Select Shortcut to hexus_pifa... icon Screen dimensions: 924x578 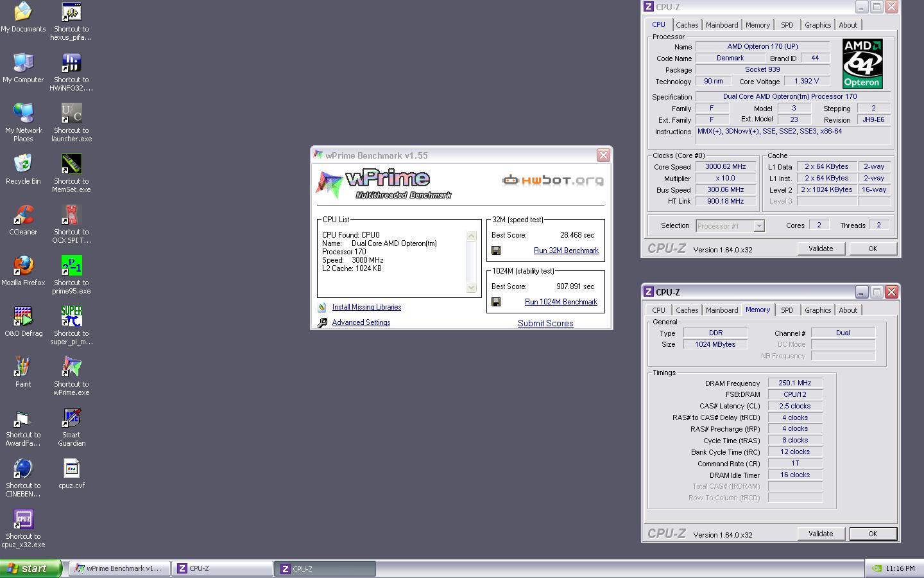pyautogui.click(x=71, y=22)
